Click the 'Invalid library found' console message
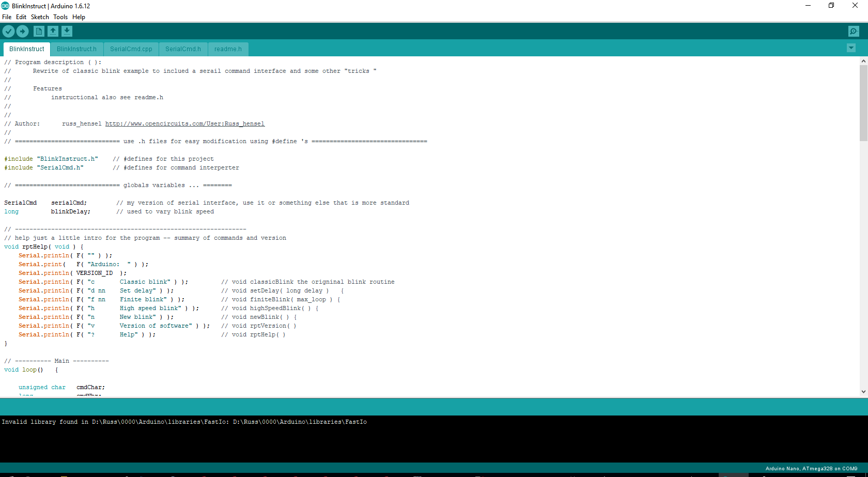 pos(184,422)
